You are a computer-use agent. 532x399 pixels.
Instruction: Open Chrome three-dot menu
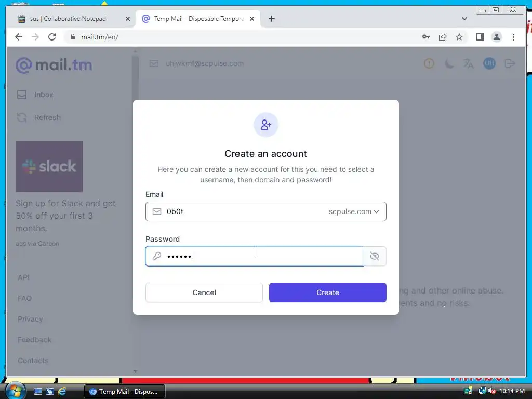tap(513, 37)
